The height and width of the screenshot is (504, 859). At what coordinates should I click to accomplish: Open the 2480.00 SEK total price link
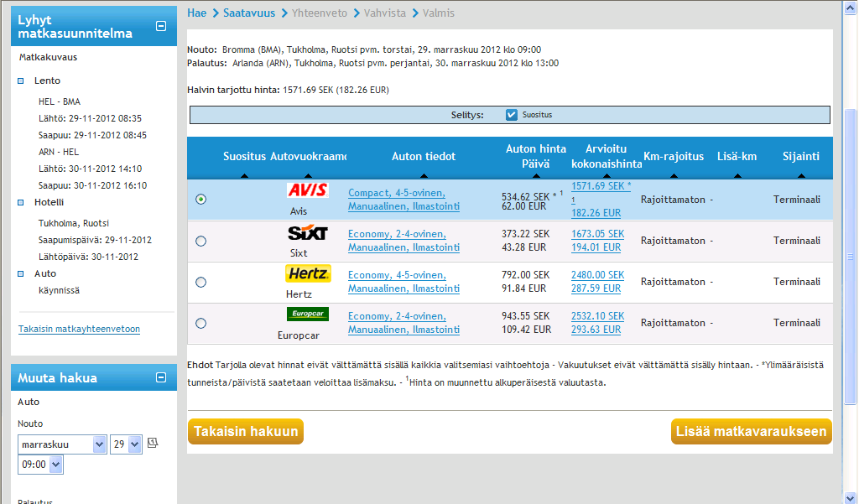coord(597,275)
